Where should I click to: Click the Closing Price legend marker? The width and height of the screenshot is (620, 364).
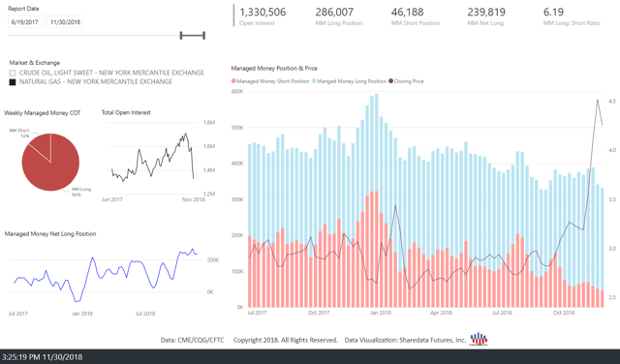coord(391,81)
